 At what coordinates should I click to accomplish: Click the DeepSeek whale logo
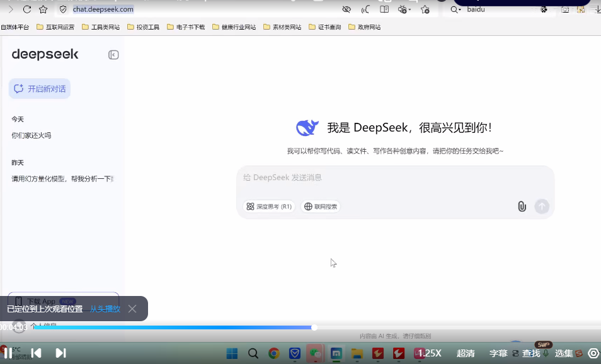pos(307,128)
